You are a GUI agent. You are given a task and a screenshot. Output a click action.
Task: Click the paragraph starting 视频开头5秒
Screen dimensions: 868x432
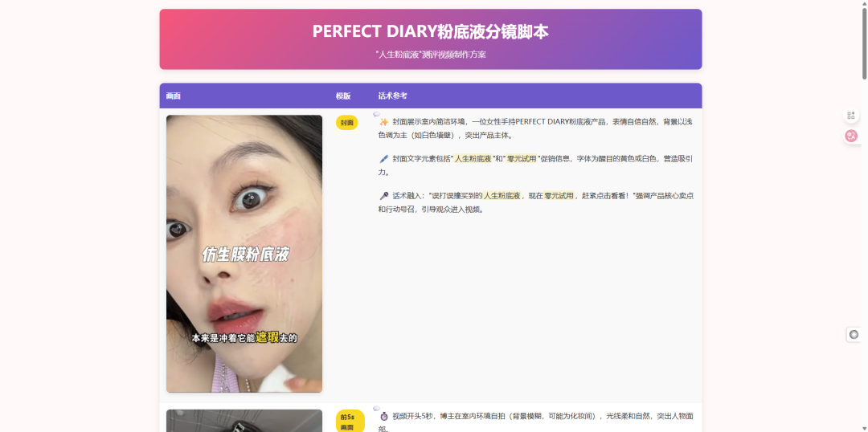click(x=535, y=422)
